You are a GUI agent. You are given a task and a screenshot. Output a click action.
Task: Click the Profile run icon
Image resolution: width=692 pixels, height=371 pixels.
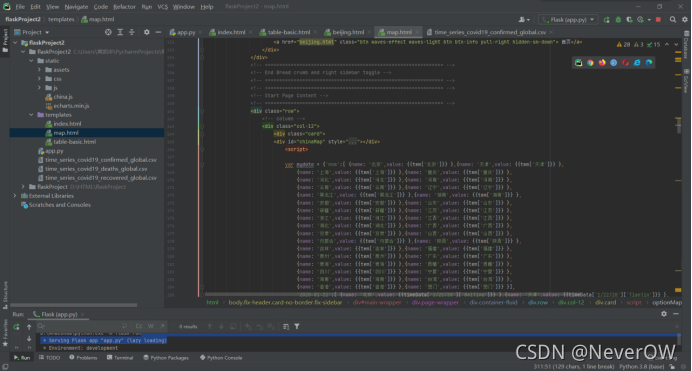641,20
